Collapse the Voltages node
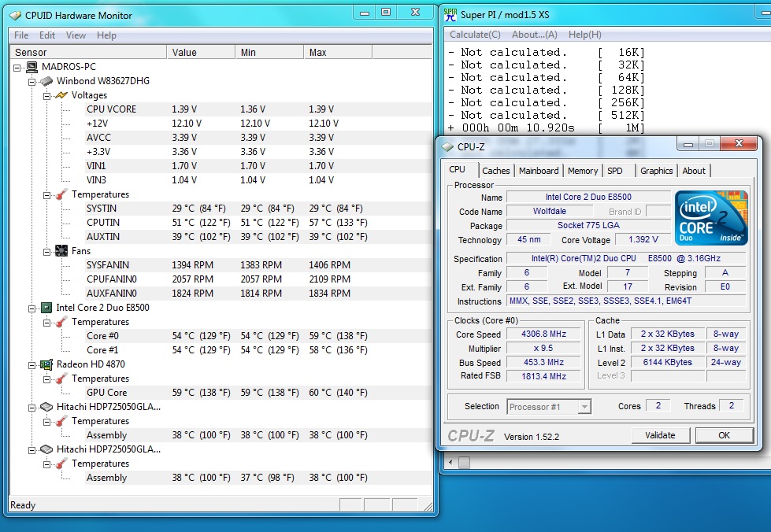 46,96
